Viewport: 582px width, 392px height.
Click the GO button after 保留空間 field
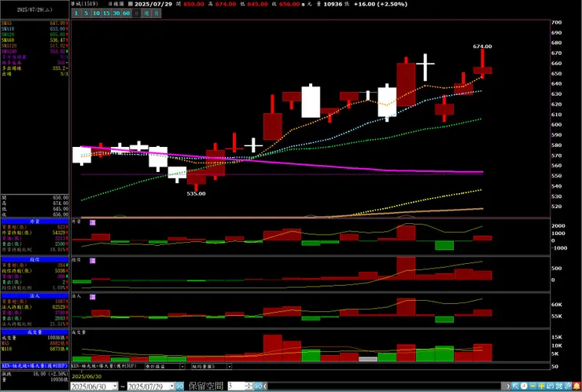click(x=258, y=386)
